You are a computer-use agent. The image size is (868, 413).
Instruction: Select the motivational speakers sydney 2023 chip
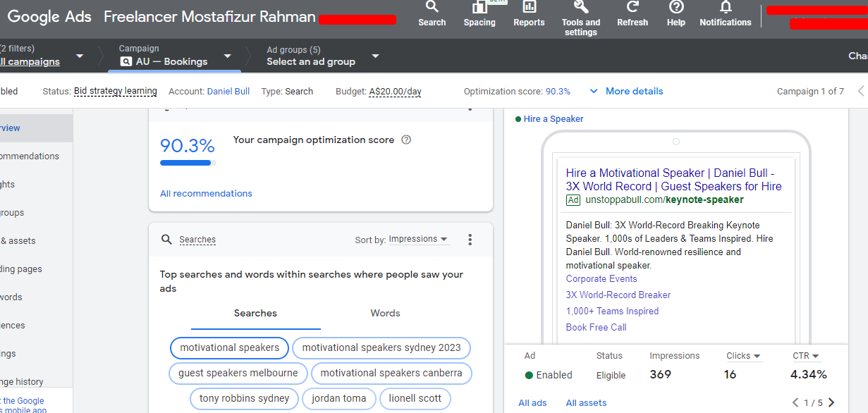[x=381, y=347]
